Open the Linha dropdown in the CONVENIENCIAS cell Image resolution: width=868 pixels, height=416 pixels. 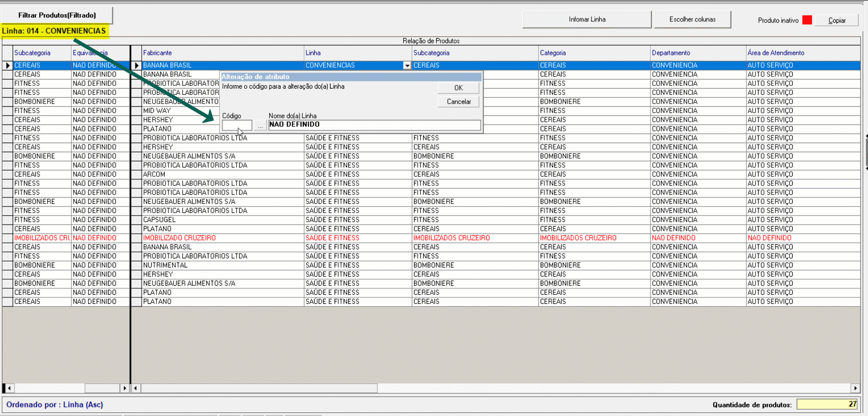(x=407, y=66)
